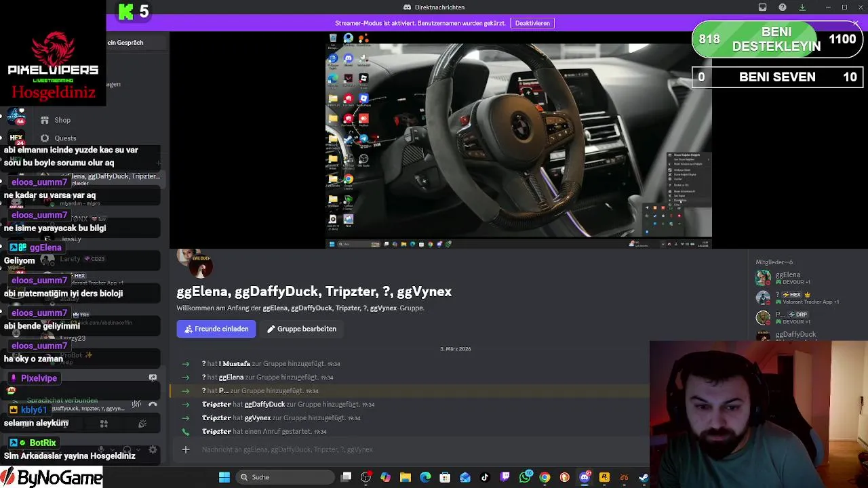868x488 pixels.
Task: Toggle noise suppression icon in voice panel
Action: pyautogui.click(x=136, y=405)
